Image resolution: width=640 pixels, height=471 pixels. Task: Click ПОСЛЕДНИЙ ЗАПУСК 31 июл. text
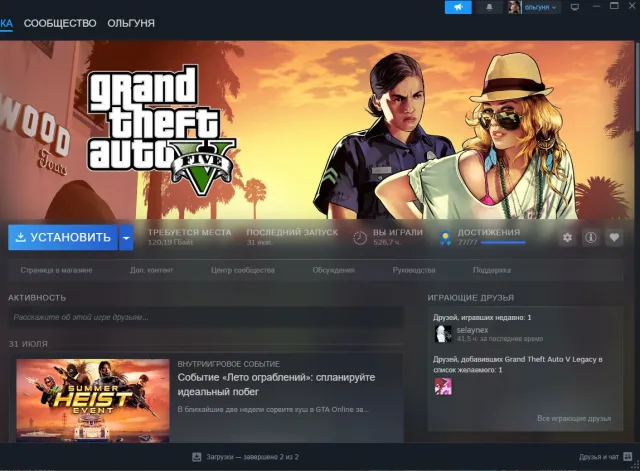coord(292,237)
